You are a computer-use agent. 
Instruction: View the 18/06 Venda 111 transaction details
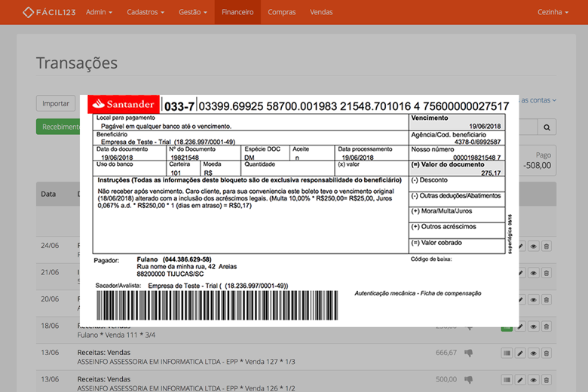[533, 326]
